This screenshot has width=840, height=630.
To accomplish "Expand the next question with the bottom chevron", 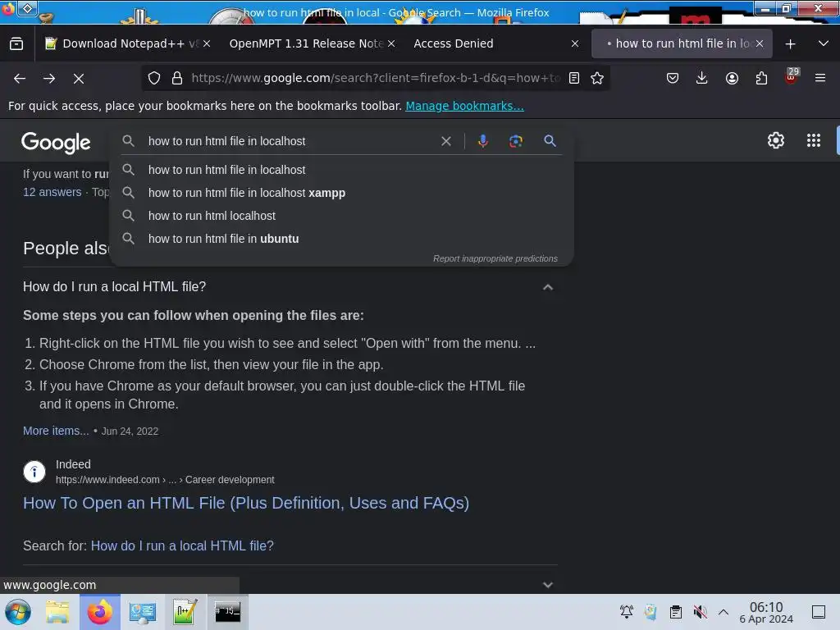I will point(547,585).
